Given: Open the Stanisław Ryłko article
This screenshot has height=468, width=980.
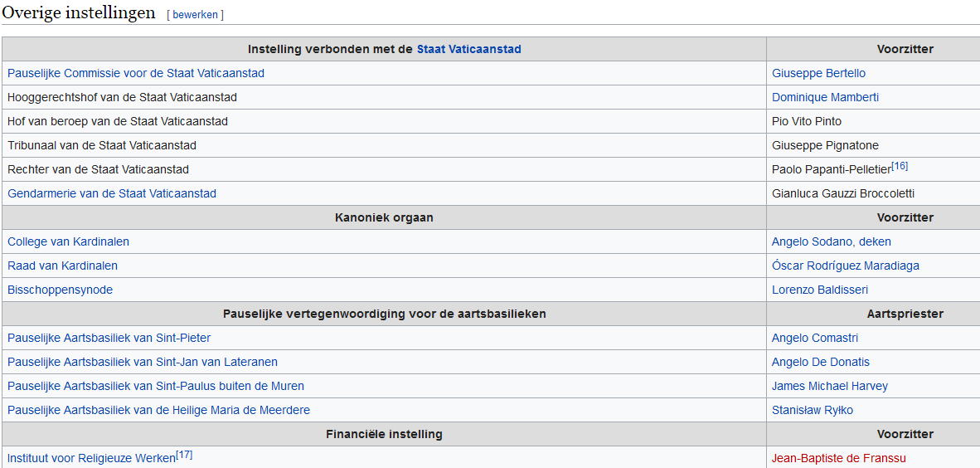Looking at the screenshot, I should (813, 410).
